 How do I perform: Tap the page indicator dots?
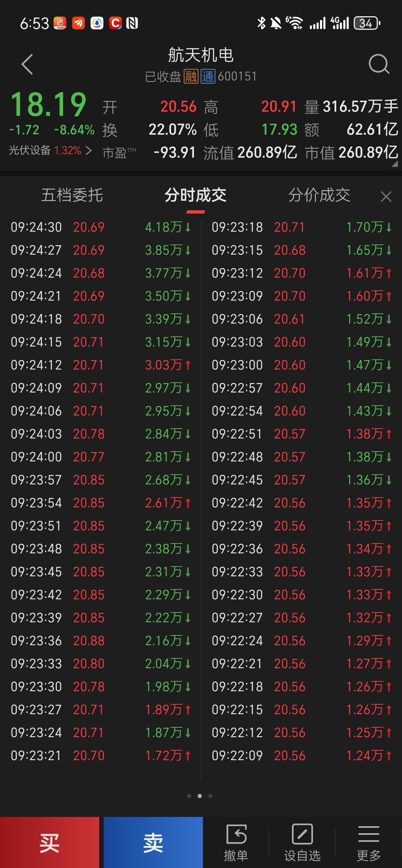pos(200,796)
